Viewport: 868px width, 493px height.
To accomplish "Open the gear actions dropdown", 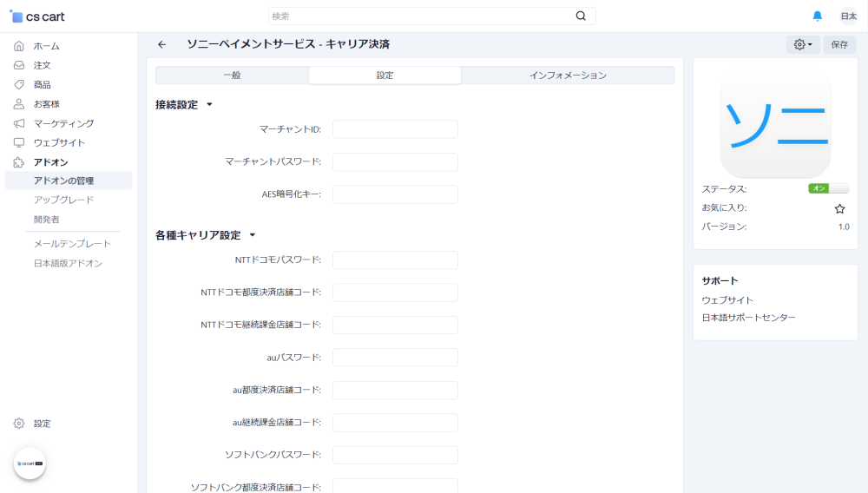I will pyautogui.click(x=803, y=44).
